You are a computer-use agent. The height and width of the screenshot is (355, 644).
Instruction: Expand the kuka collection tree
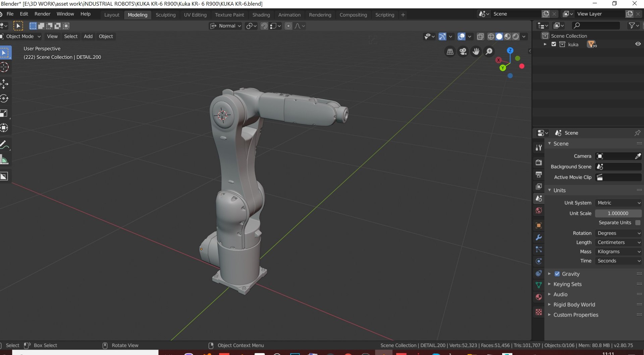click(x=545, y=44)
